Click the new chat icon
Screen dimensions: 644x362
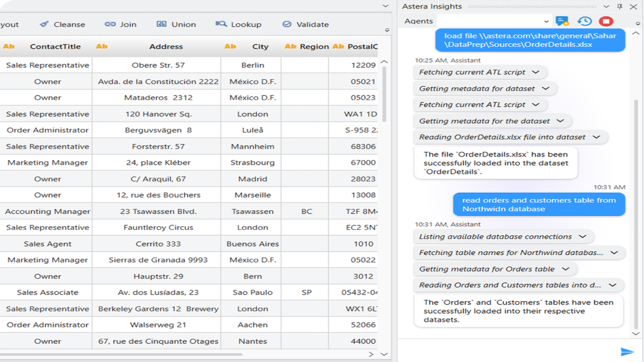coord(562,21)
